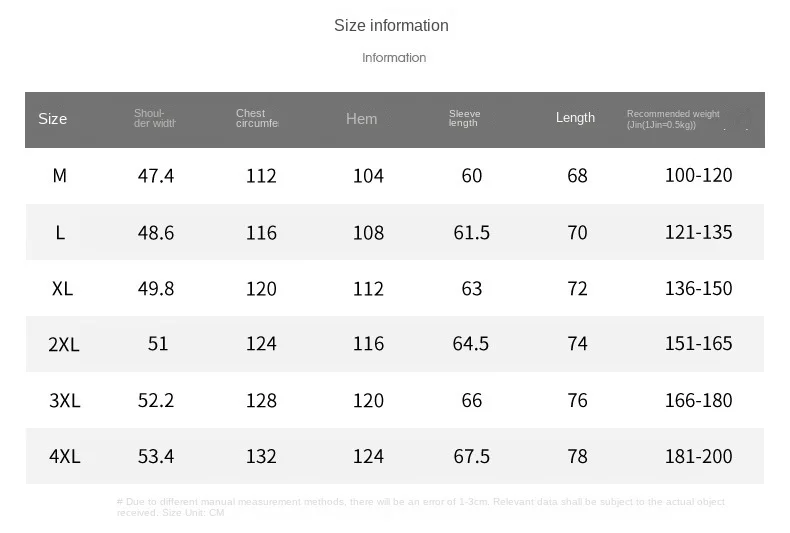
Task: Click the Recommended weight column header
Action: point(673,119)
